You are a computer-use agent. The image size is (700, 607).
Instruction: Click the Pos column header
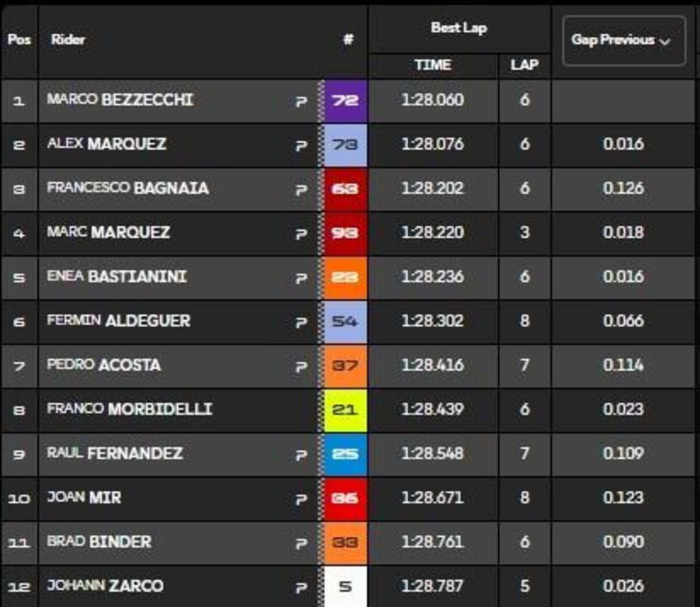[19, 40]
